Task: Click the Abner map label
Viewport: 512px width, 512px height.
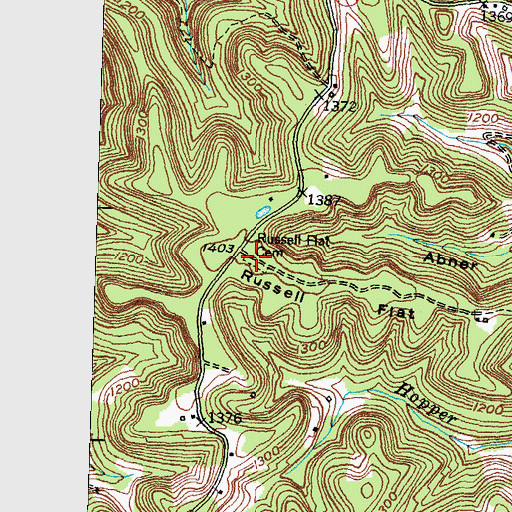Action: point(451,261)
